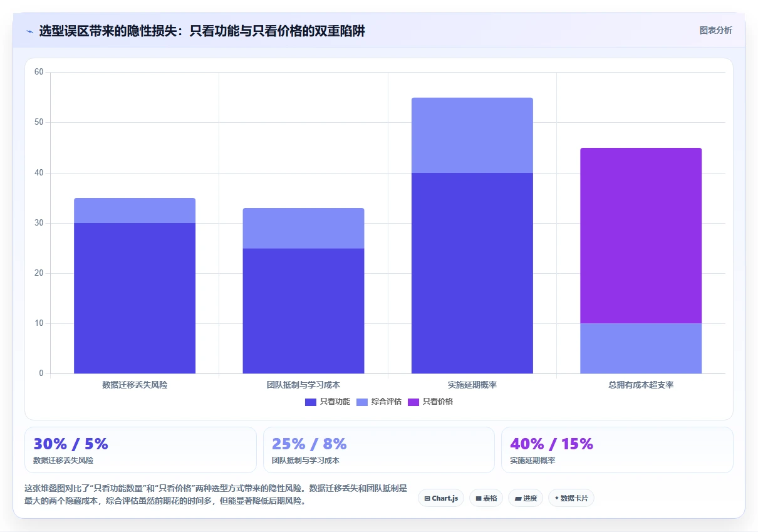Click the sparkle icon in 数据卡片 chip
Screen dimensions: 758x532
pyautogui.click(x=556, y=498)
